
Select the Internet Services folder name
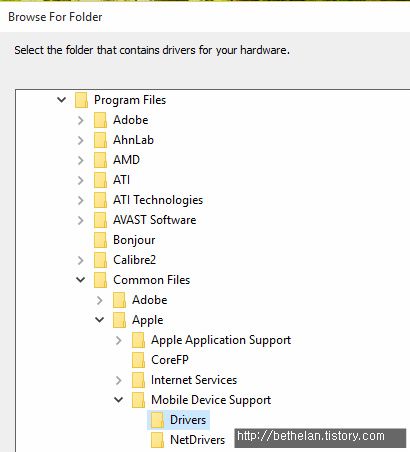point(194,380)
